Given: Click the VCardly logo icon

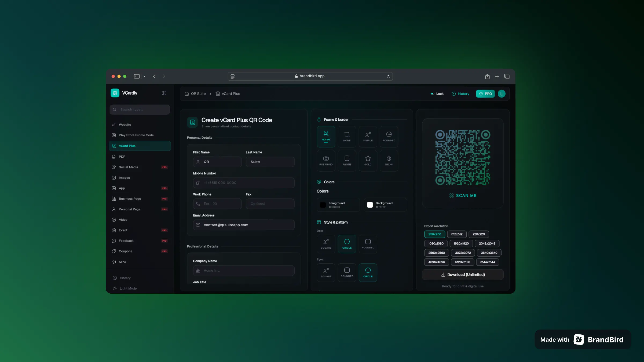Looking at the screenshot, I should (x=115, y=93).
